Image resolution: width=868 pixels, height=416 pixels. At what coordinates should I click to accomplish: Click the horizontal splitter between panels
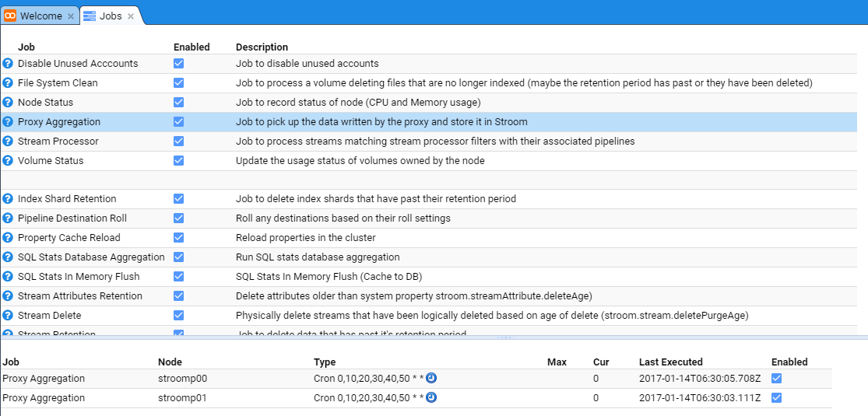(506, 337)
